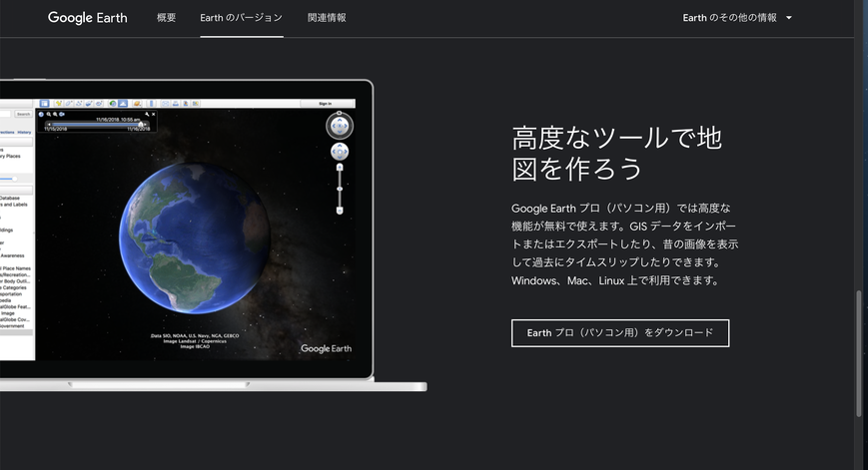Click the Earth プロ(パソコン用)をダウンロード button
This screenshot has height=470, width=868.
[x=620, y=333]
